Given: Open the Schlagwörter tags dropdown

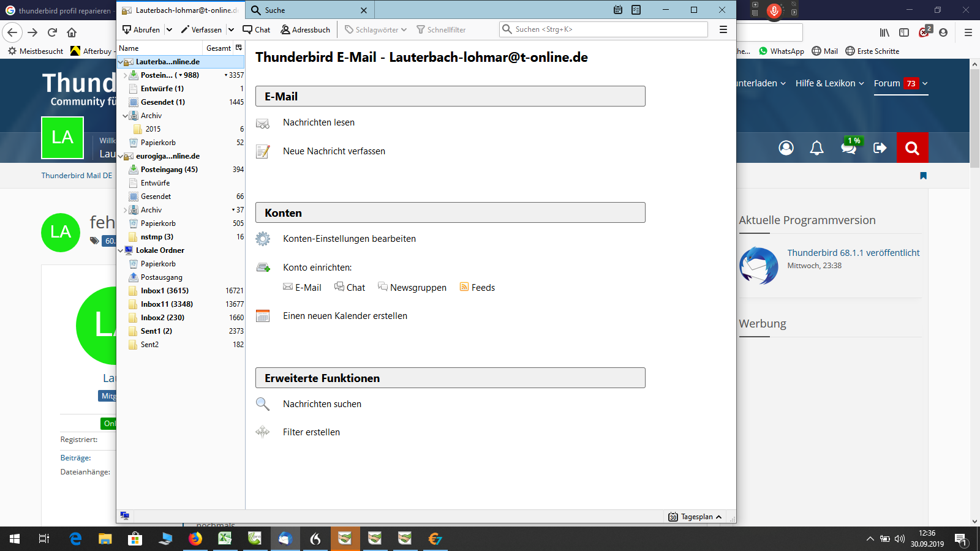Looking at the screenshot, I should 375,29.
